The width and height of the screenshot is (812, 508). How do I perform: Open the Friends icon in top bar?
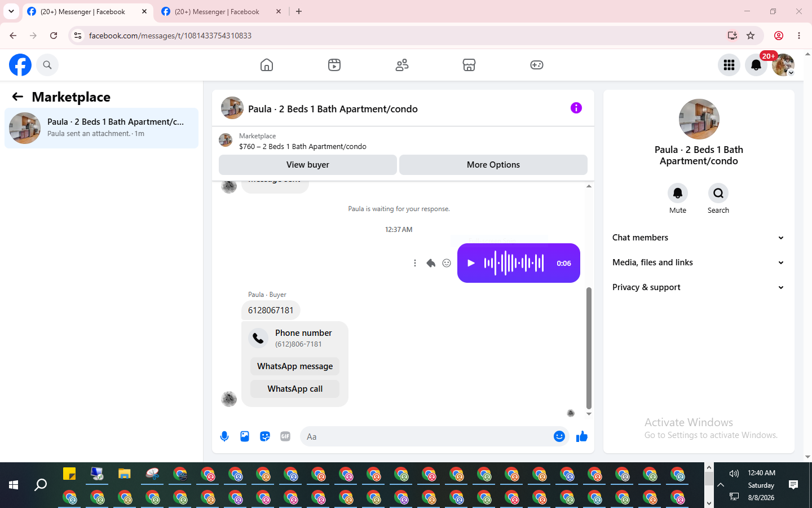[402, 65]
